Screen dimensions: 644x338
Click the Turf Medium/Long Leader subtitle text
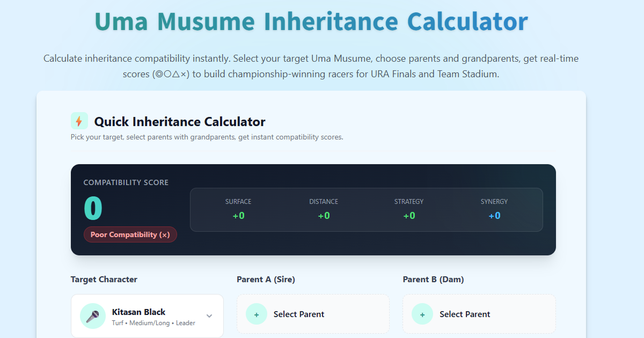[x=153, y=323]
